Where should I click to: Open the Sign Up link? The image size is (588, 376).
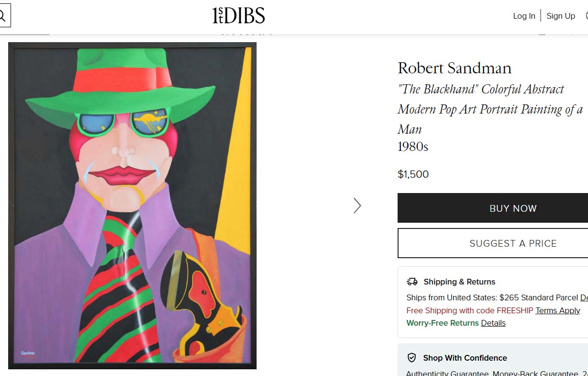pos(561,16)
